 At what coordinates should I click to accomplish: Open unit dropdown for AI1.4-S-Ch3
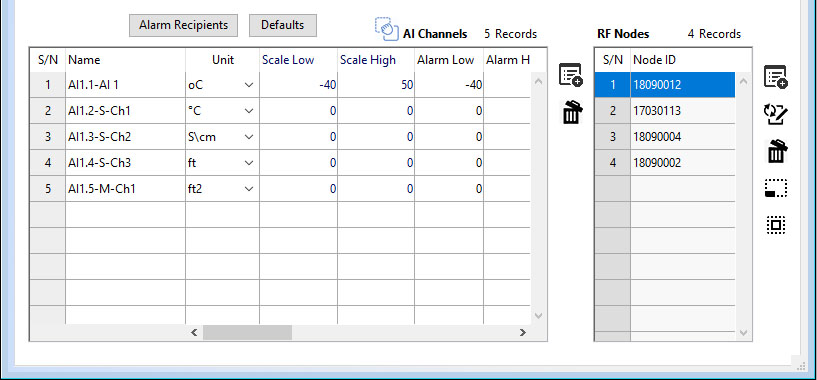coord(249,163)
